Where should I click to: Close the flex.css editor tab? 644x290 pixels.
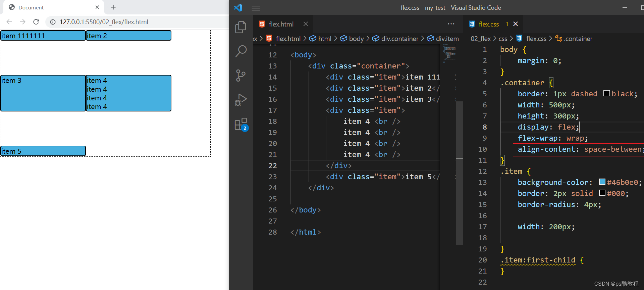click(516, 24)
